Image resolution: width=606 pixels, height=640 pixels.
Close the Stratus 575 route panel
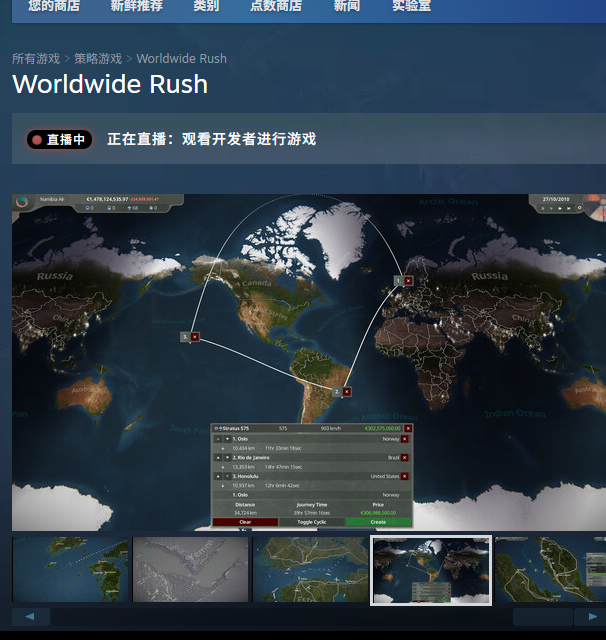tap(408, 428)
